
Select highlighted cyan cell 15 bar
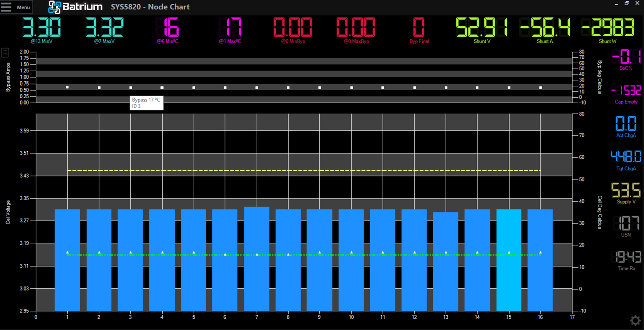coord(509,260)
